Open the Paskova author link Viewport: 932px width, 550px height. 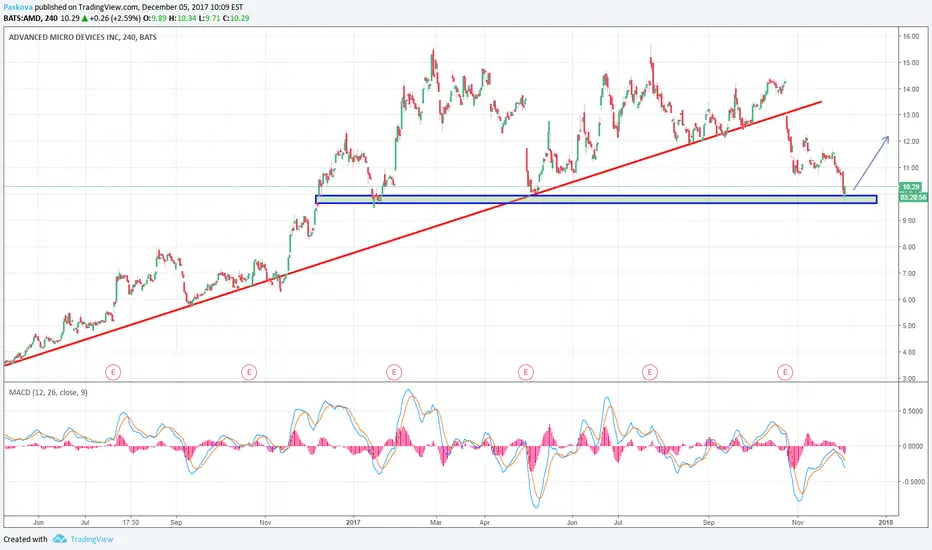(18, 7)
